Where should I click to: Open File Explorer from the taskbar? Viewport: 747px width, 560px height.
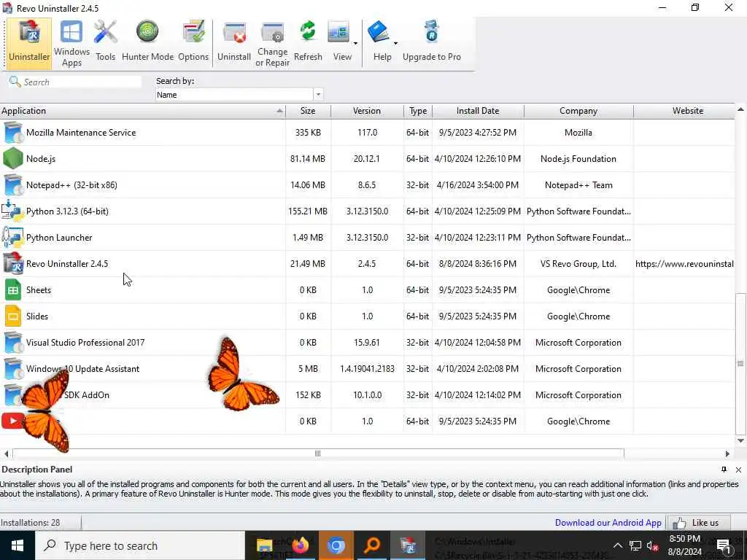(x=264, y=545)
